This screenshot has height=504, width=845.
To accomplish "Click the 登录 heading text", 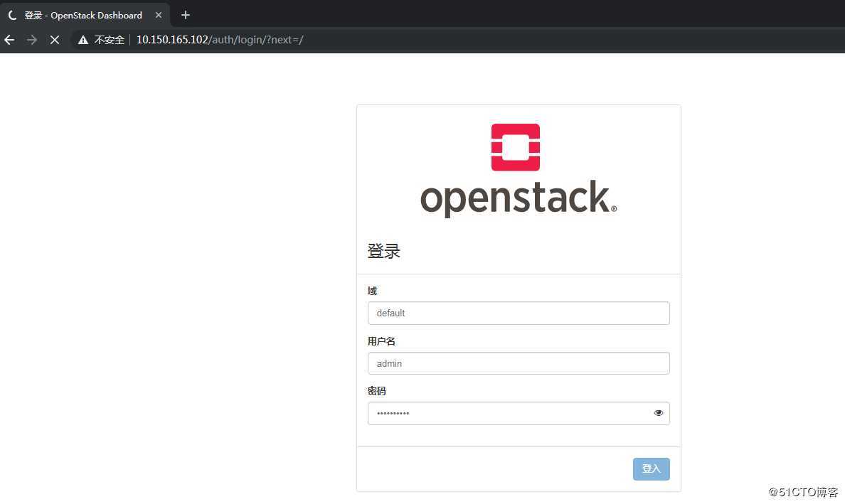I will [x=383, y=251].
